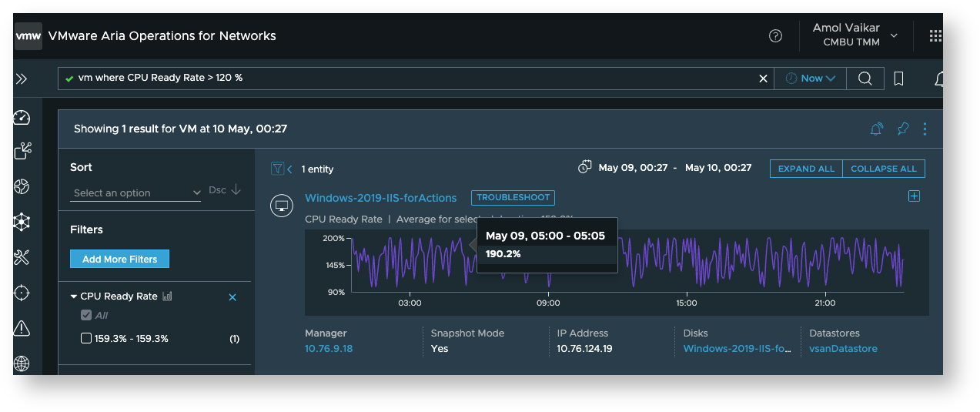Toggle sort direction Dsc arrow
980x412 pixels.
[x=236, y=190]
